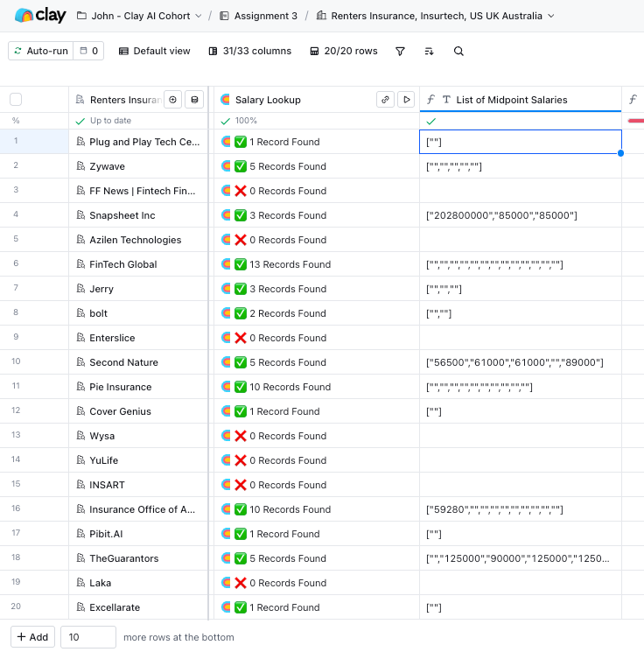Screen dimensions: 644x659
Task: Click the blue fill handle on selected cell
Action: coord(621,153)
